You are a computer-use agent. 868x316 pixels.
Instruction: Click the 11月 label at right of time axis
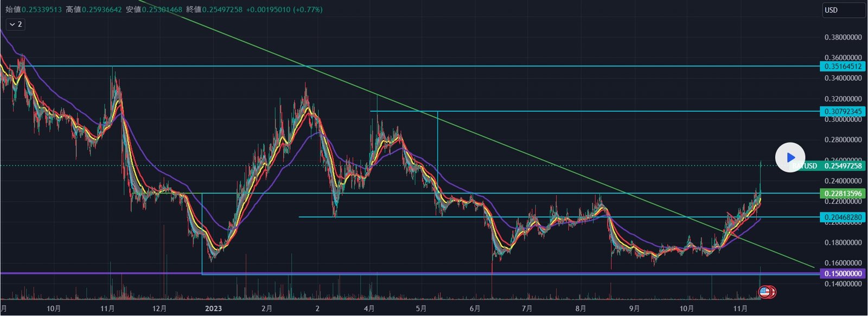pyautogui.click(x=740, y=308)
